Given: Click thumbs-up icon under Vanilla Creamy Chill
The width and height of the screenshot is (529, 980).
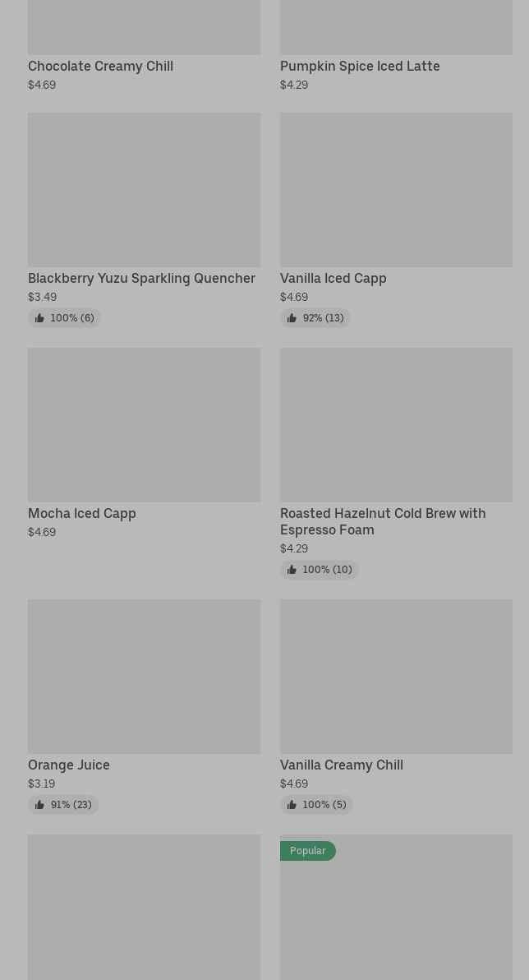Looking at the screenshot, I should coord(292,805).
